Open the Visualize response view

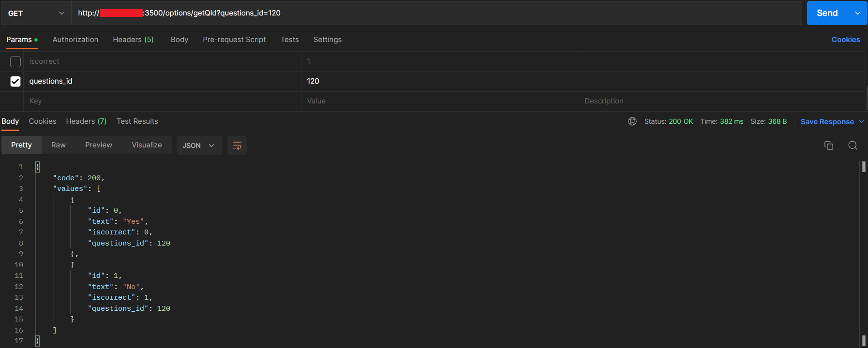click(147, 145)
